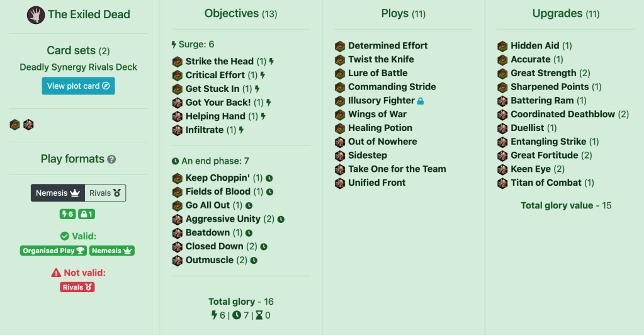Click the set icon beside Strike the Head
This screenshot has height=335, width=644.
coord(177,62)
